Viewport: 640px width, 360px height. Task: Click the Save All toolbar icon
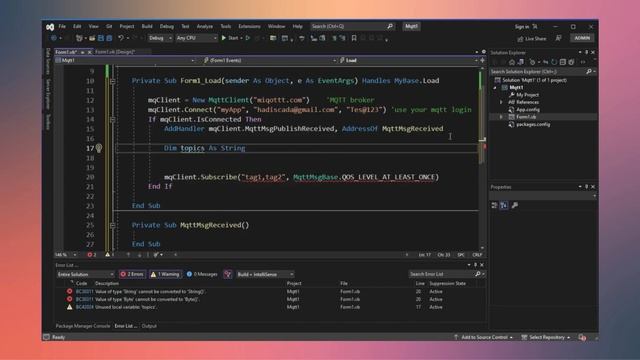[x=109, y=38]
